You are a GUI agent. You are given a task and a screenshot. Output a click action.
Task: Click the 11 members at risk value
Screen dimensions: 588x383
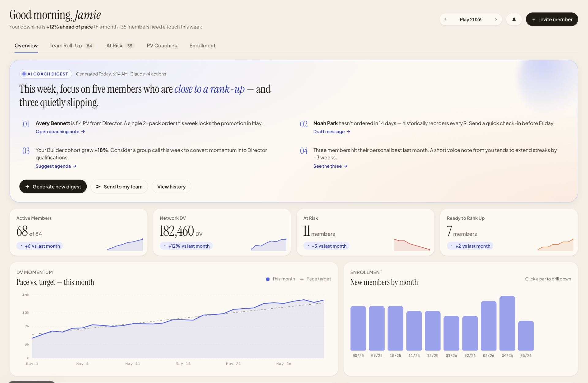(319, 231)
